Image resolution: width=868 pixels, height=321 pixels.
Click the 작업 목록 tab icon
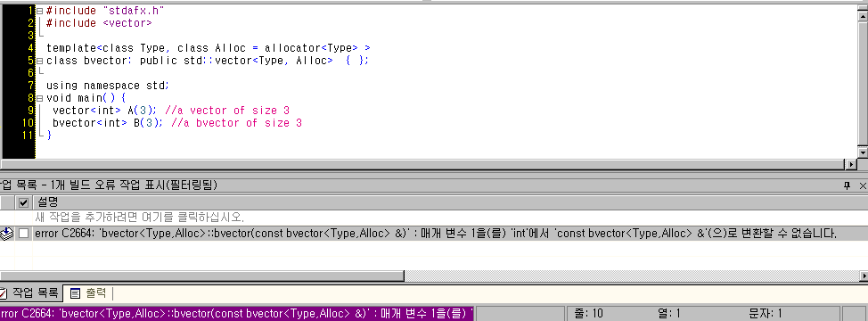4,292
